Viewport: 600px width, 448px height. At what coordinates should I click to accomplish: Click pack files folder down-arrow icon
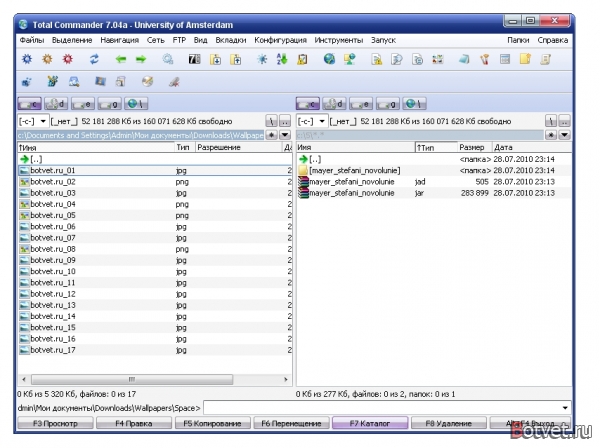tap(215, 59)
